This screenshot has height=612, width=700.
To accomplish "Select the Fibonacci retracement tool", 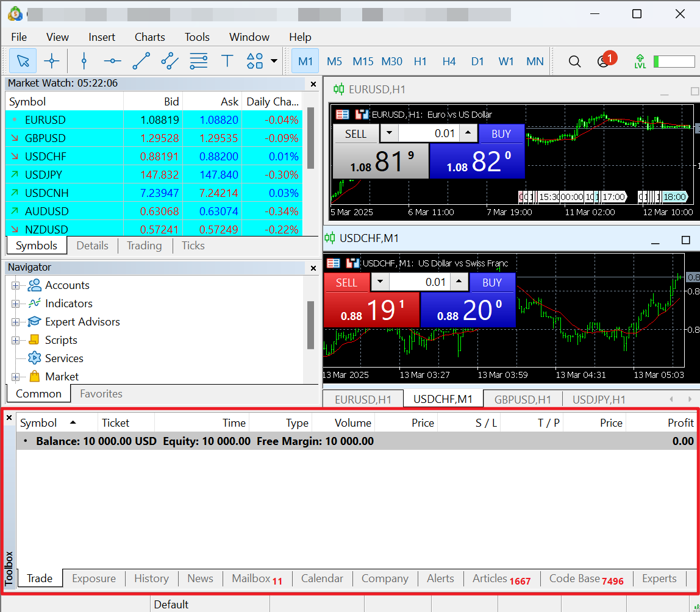I will 199,61.
